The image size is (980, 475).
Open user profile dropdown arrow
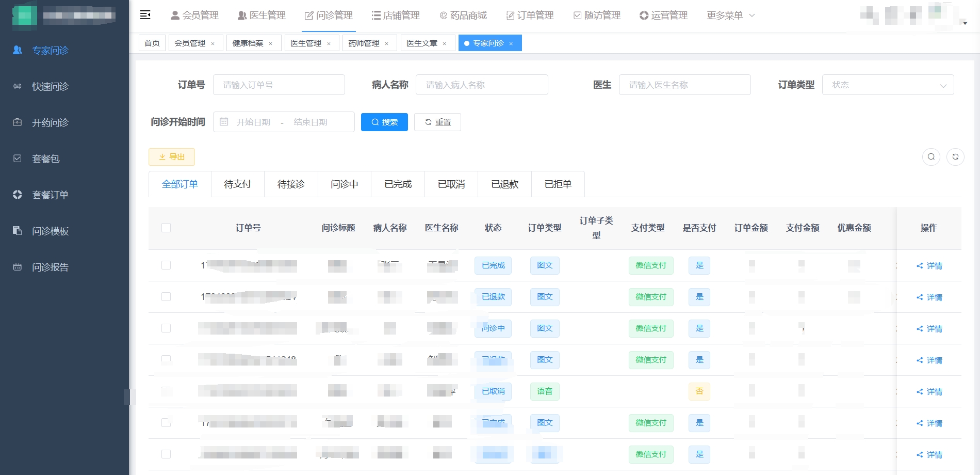pos(965,23)
